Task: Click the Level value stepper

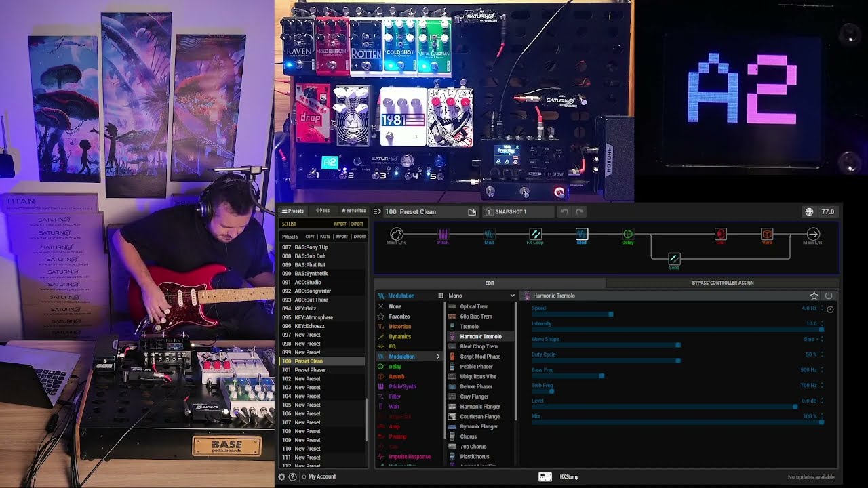Action: 822,401
